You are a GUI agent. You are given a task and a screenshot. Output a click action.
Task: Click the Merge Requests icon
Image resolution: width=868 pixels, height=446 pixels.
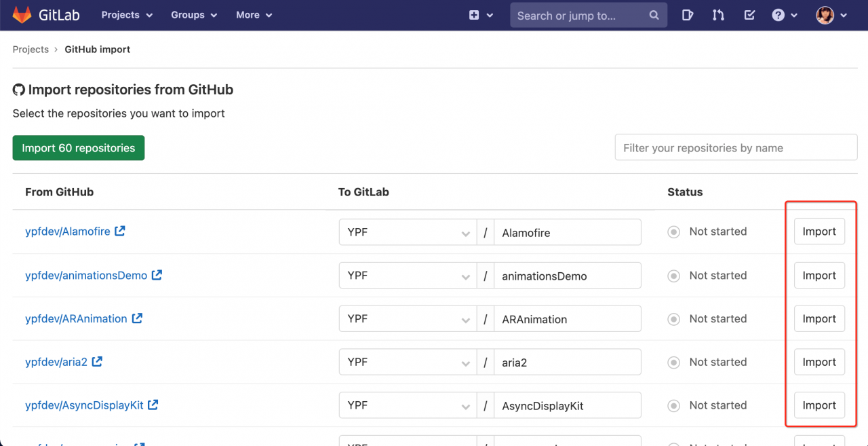tap(718, 14)
